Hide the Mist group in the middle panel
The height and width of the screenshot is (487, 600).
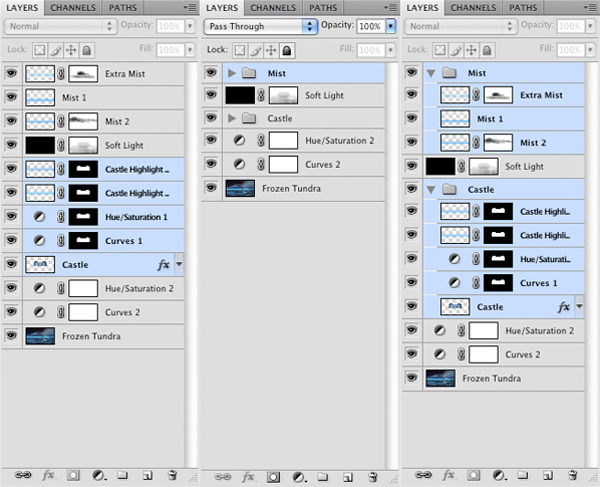pos(211,72)
